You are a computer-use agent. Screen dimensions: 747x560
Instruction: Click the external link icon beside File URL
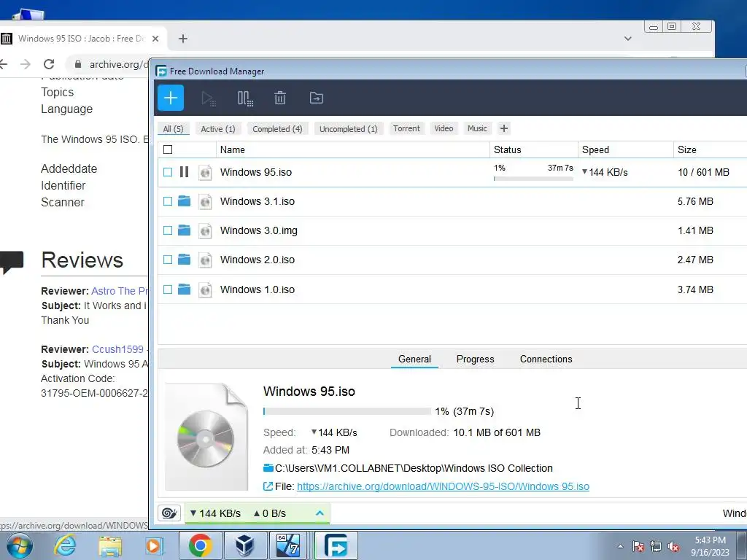[268, 486]
